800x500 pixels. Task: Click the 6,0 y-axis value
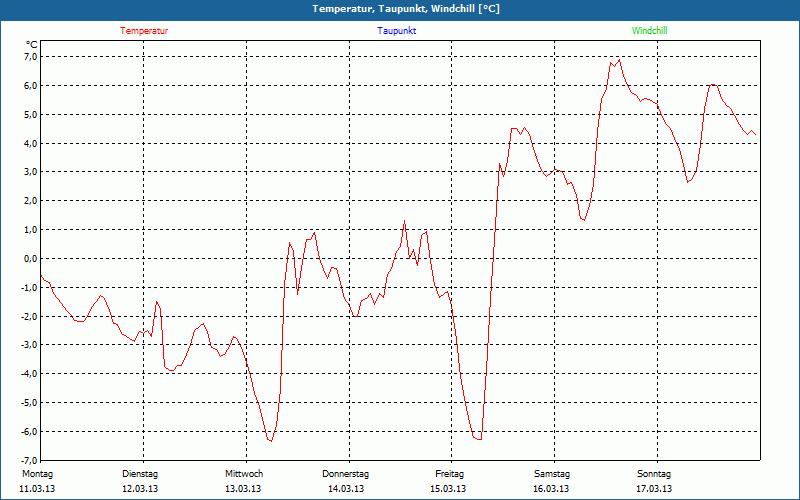30,86
